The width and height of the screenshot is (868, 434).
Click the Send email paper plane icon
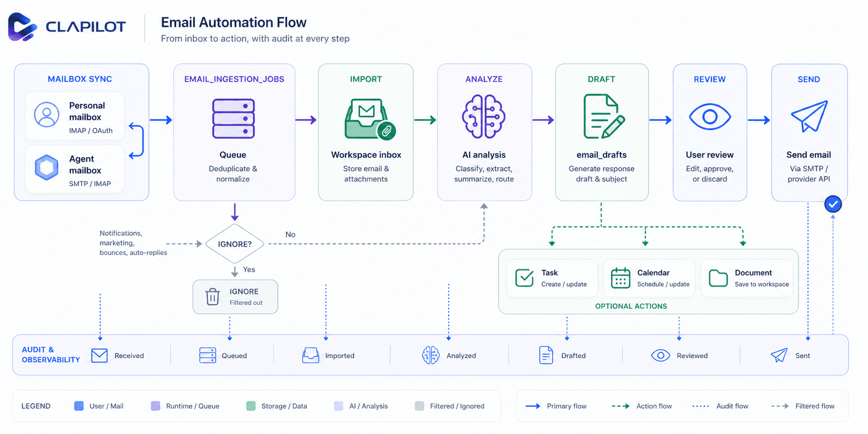click(x=809, y=116)
